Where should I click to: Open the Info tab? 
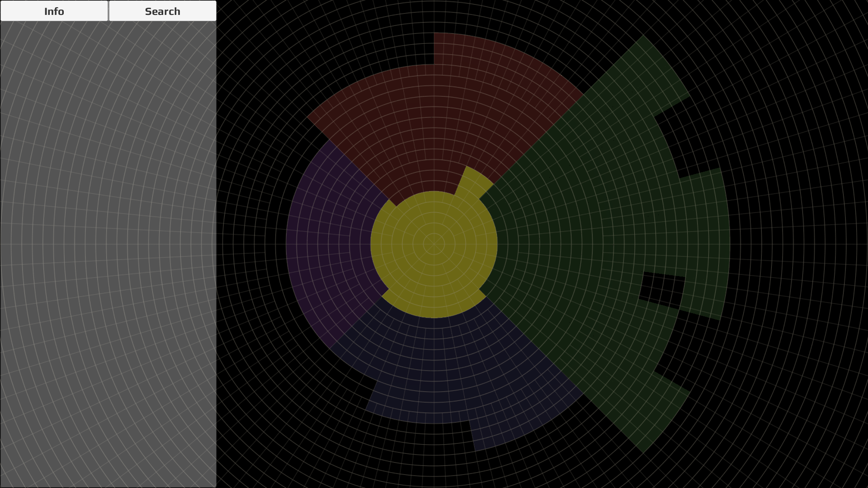pyautogui.click(x=54, y=11)
